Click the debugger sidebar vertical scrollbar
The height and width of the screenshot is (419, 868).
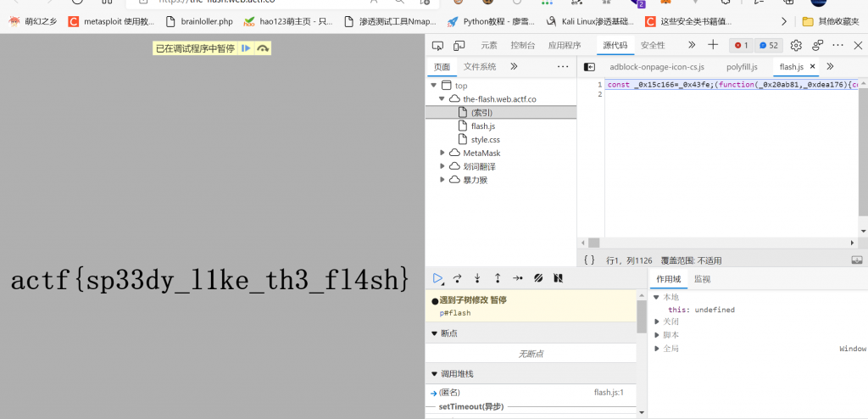point(642,316)
